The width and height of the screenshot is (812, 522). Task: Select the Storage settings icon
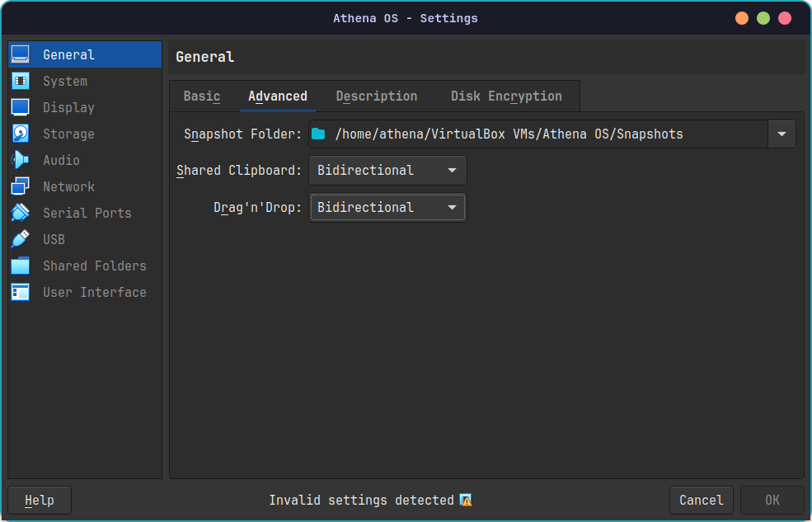point(20,134)
